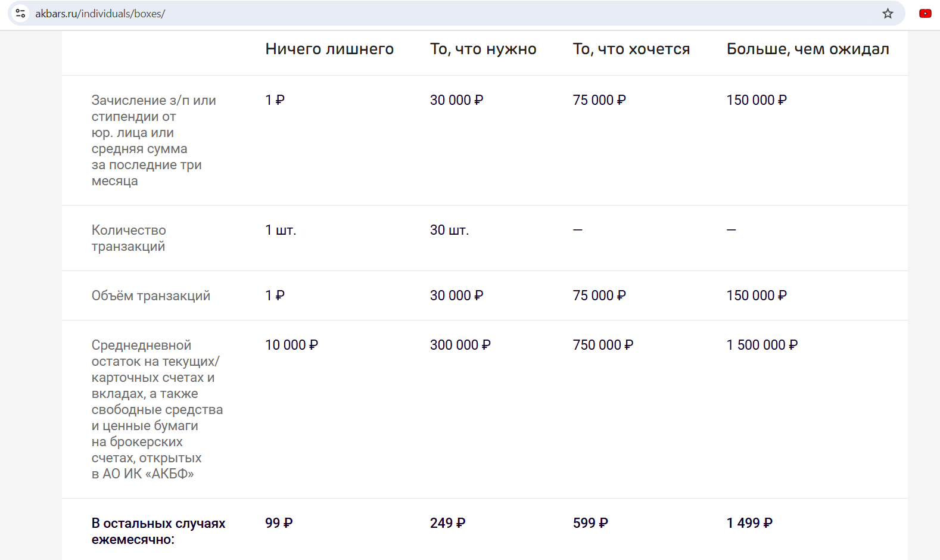Viewport: 940px width, 560px height.
Task: Click the site information icon in address bar
Action: [20, 13]
